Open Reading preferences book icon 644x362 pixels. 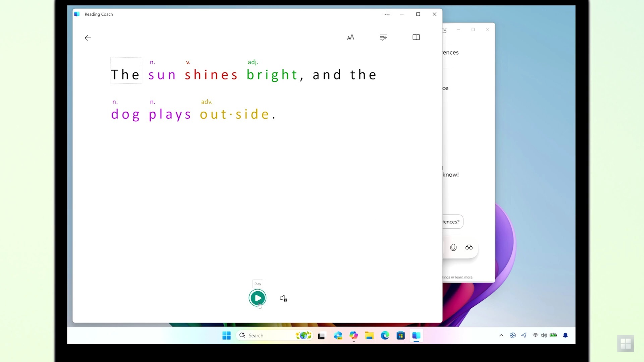(416, 37)
